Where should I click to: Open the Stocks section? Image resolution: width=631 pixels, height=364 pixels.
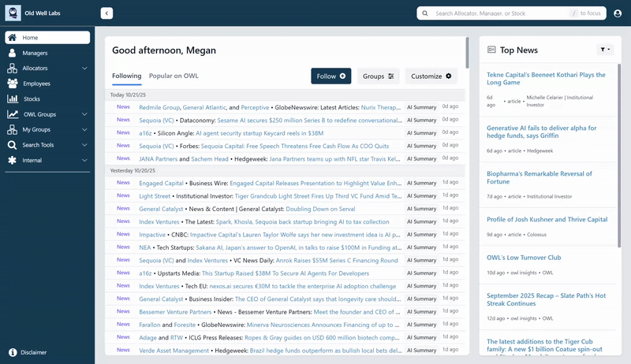coord(32,98)
